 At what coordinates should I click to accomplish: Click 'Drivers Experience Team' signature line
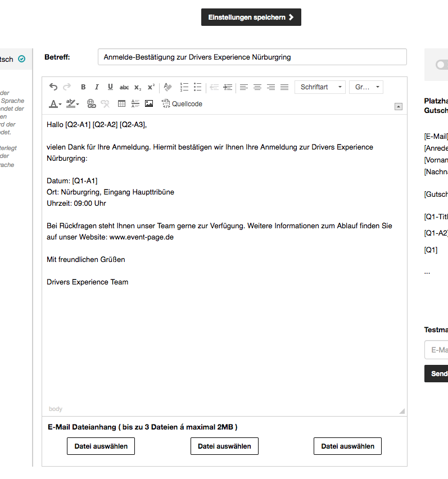pos(87,282)
